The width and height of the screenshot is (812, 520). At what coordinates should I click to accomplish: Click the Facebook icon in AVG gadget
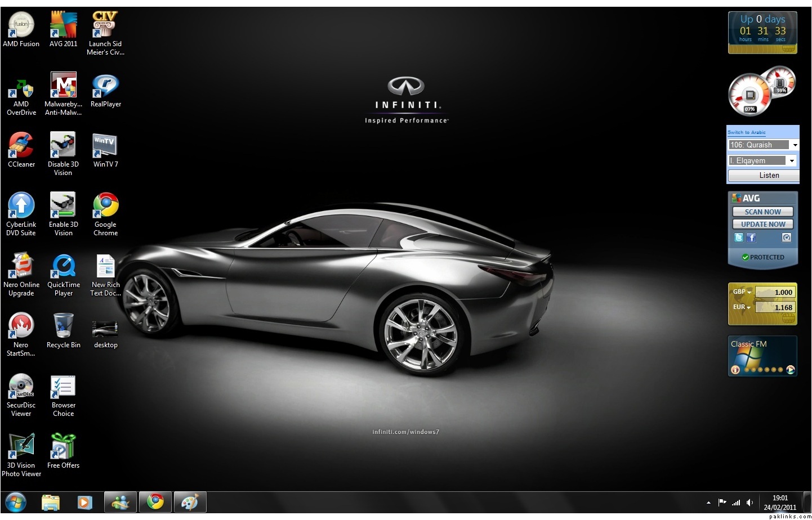coord(751,237)
